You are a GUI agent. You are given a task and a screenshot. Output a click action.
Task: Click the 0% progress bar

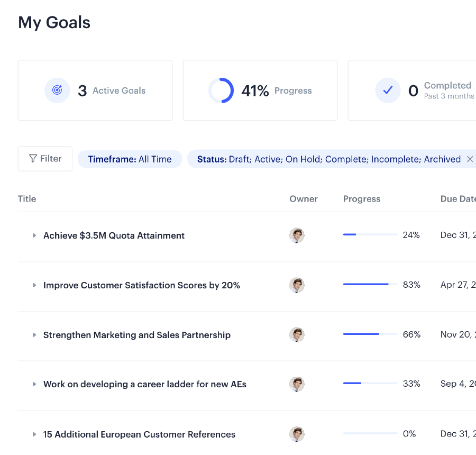point(370,433)
